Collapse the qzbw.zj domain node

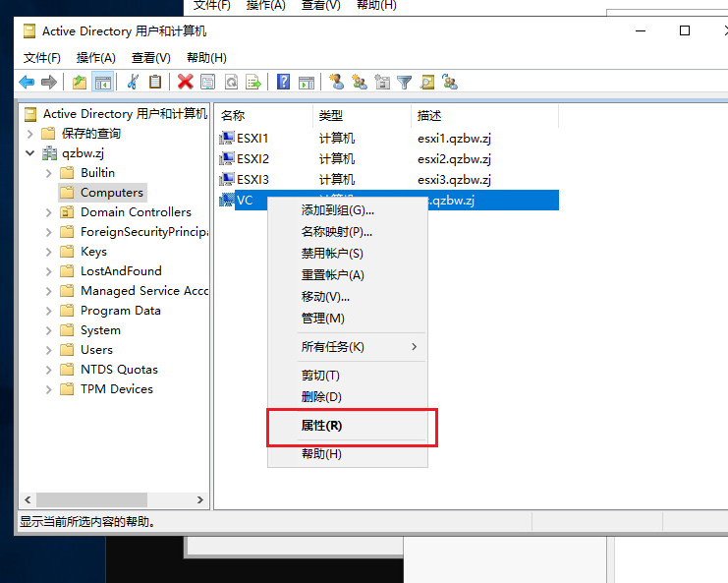tap(30, 153)
